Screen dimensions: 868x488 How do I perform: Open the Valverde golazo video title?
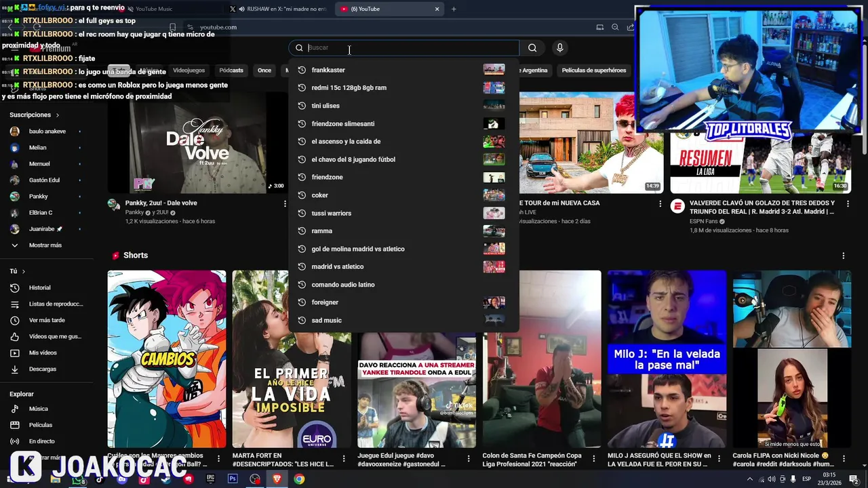(762, 207)
